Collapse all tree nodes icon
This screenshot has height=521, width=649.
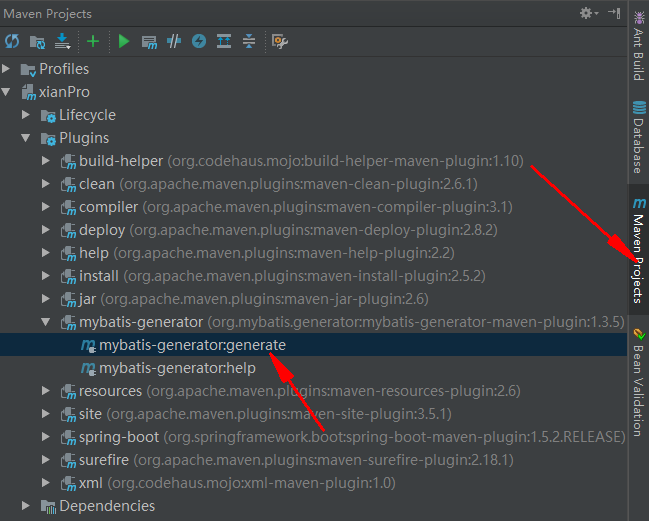click(x=249, y=41)
